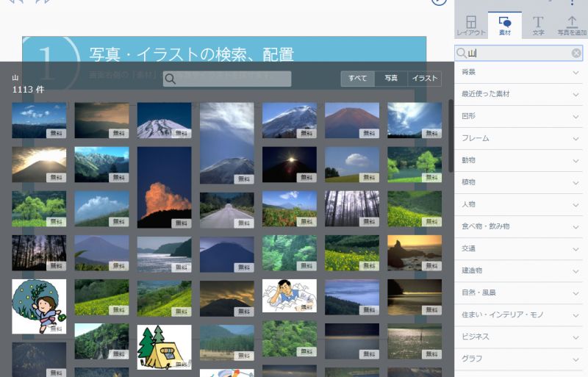588x377 pixels.
Task: Pick the single white cloud over hill photo
Action: 352,165
